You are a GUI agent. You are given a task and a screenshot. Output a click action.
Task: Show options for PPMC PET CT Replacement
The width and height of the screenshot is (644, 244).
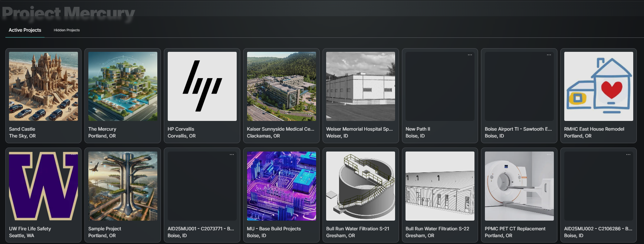coord(549,155)
